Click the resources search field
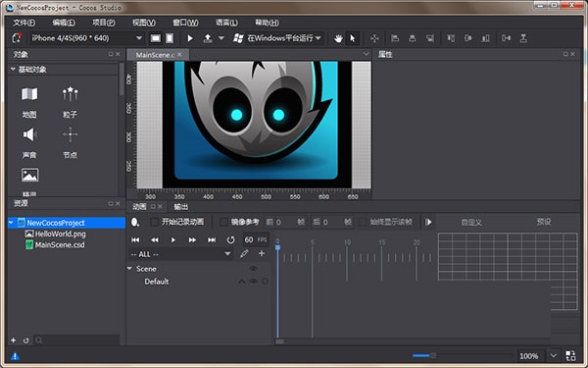 76,341
